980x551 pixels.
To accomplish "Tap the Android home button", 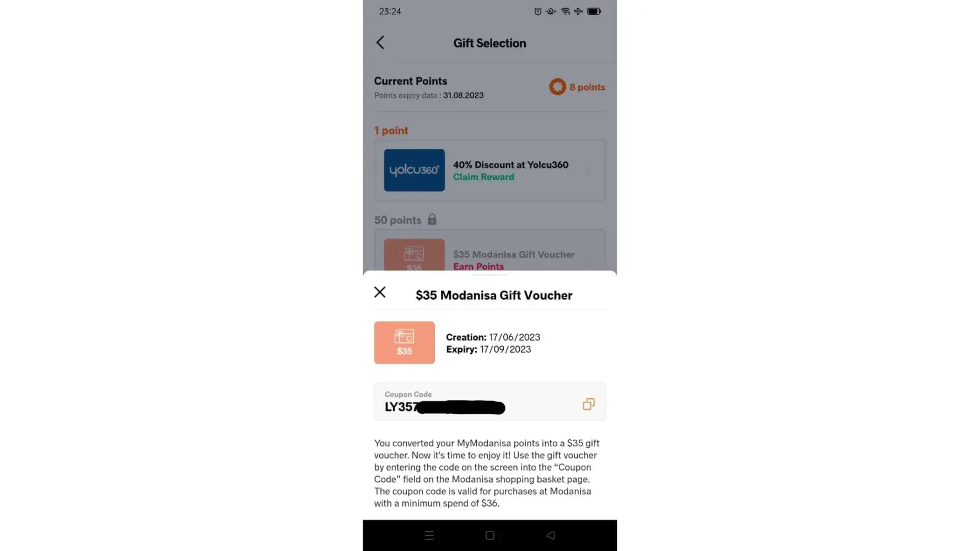I will point(490,536).
